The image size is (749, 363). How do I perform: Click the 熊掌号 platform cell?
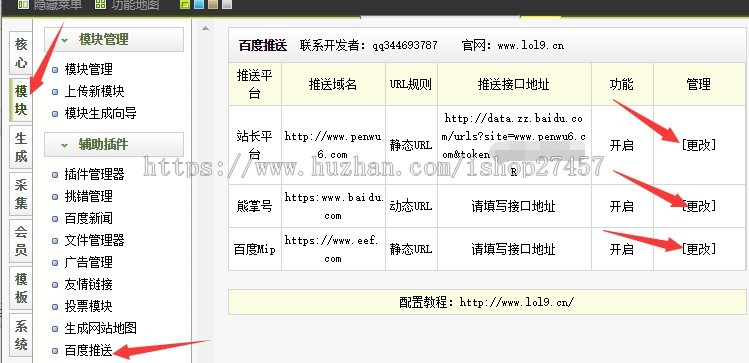click(255, 206)
